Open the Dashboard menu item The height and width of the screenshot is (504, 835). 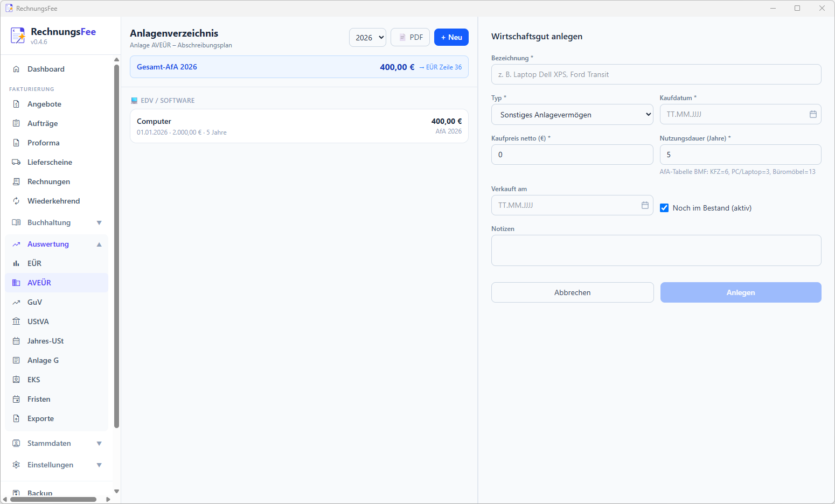[57, 69]
